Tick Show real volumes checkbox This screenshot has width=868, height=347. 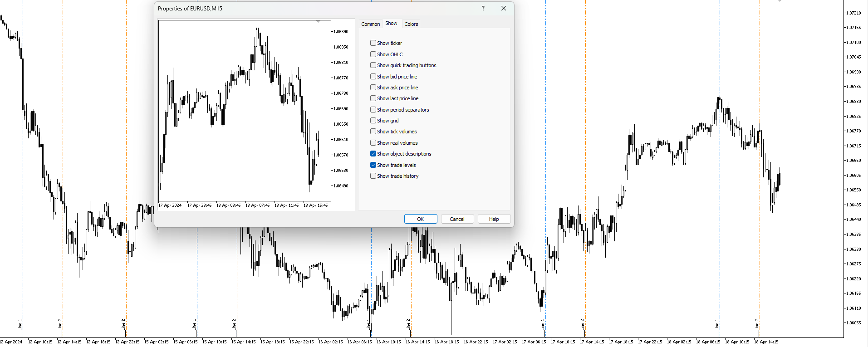tap(373, 143)
